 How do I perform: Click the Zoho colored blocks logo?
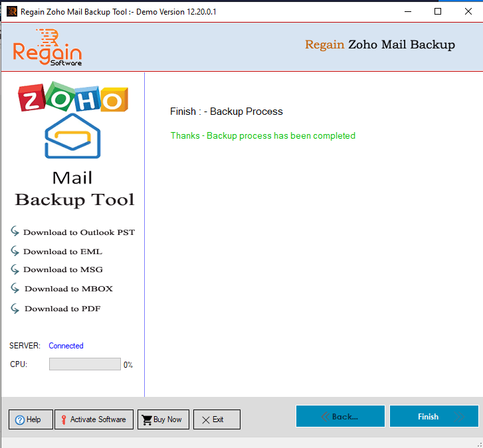[73, 97]
